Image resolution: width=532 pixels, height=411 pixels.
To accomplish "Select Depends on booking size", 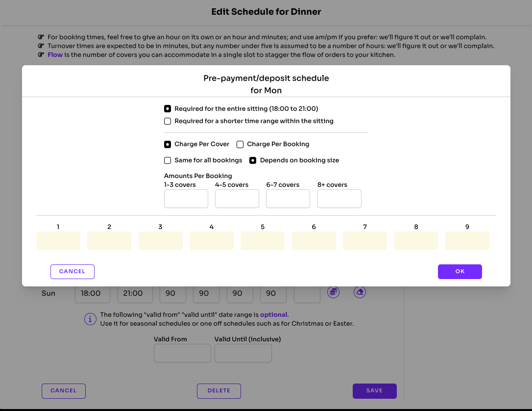I will (253, 160).
